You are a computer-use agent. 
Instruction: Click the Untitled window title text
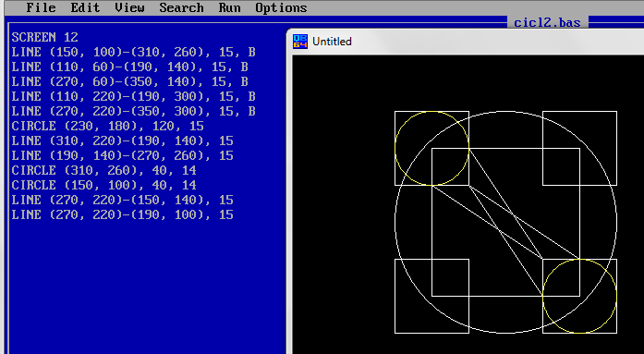click(x=332, y=42)
